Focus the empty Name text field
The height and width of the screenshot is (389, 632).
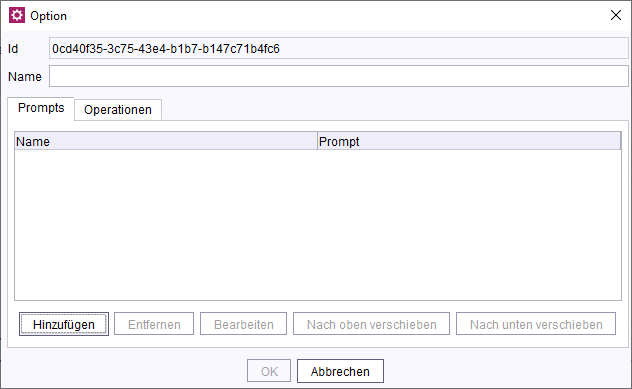(339, 76)
